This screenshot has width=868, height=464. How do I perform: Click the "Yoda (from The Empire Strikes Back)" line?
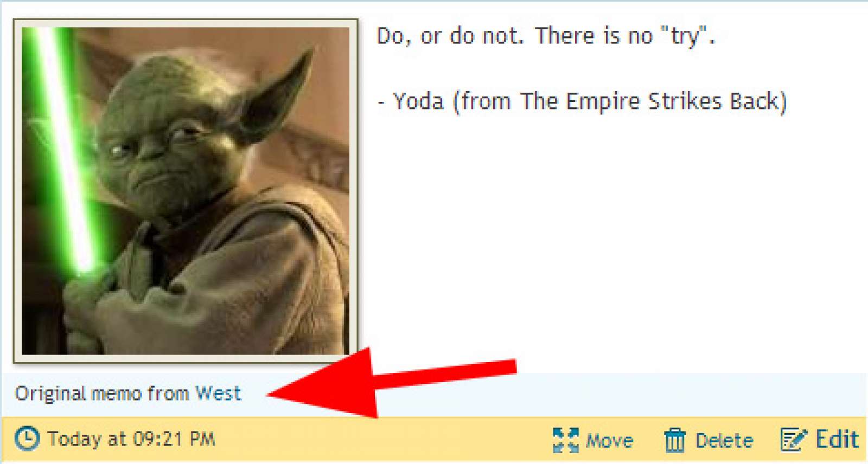coord(589,101)
